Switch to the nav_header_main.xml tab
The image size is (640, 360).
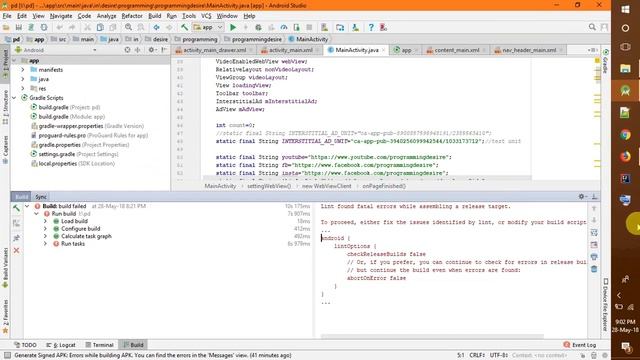coord(529,50)
